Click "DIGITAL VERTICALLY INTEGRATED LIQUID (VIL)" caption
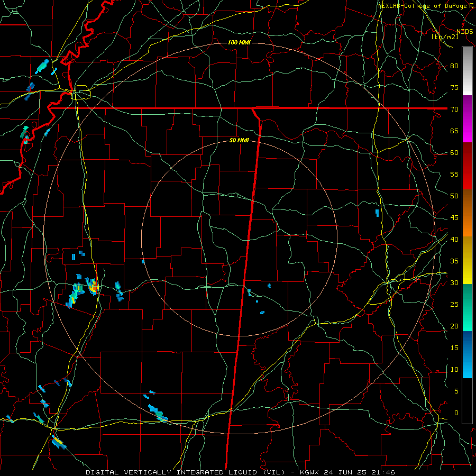Viewport: 476px width, 476px height. point(186,472)
